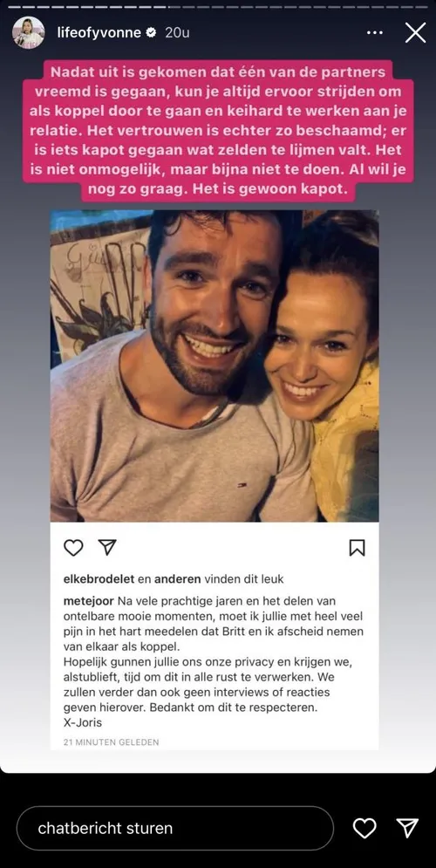Tap the share arrow under embedded photo
The height and width of the screenshot is (868, 436).
click(x=106, y=547)
